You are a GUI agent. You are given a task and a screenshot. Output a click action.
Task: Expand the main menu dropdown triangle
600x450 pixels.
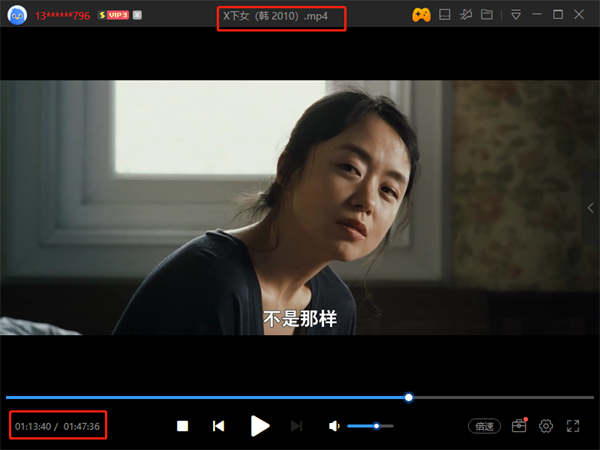[516, 15]
